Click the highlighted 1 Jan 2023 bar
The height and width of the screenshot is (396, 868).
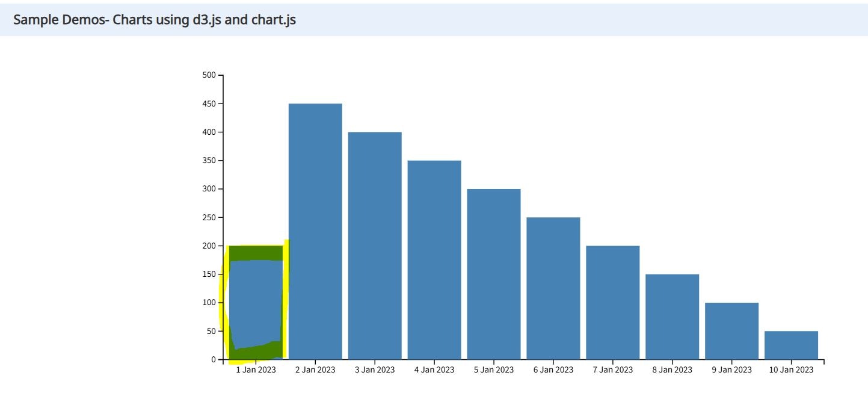(x=256, y=303)
